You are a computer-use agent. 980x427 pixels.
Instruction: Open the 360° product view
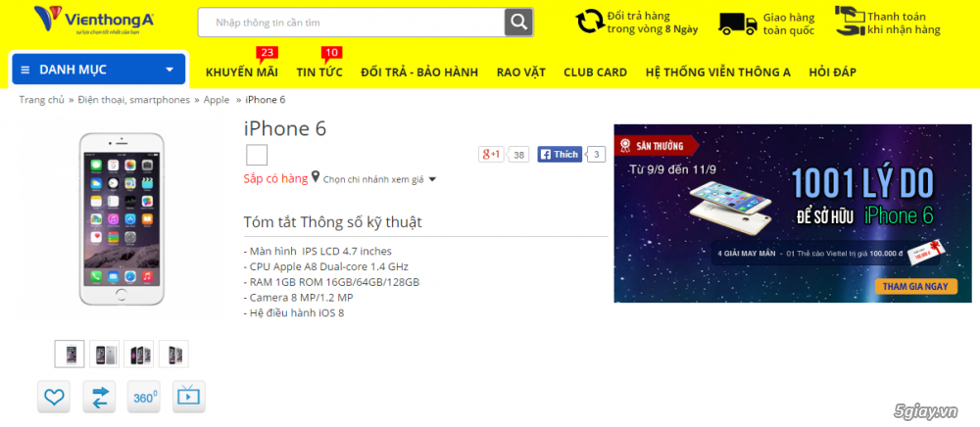[x=144, y=397]
